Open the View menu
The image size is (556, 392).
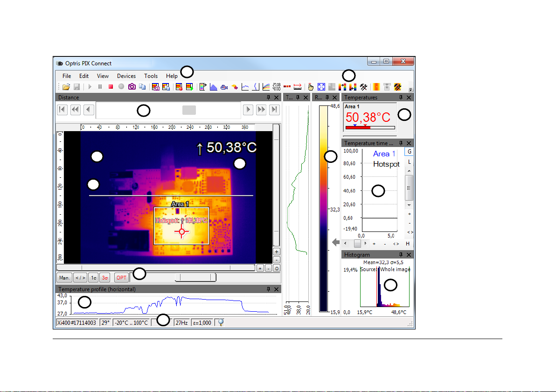(x=103, y=76)
